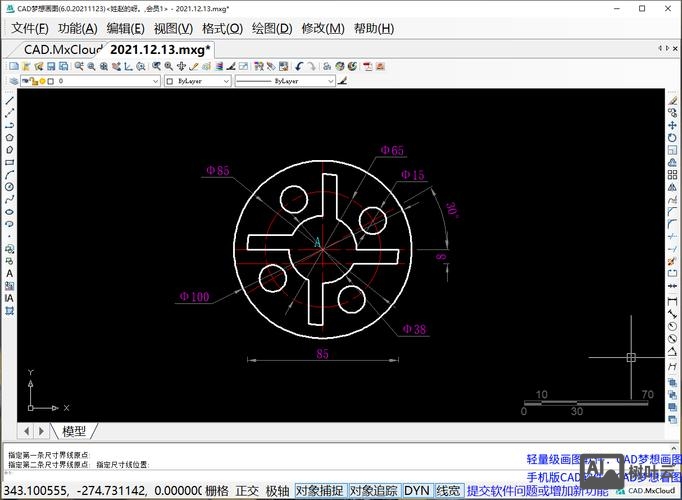Toggle 栅格 grid mode in status bar

(216, 491)
